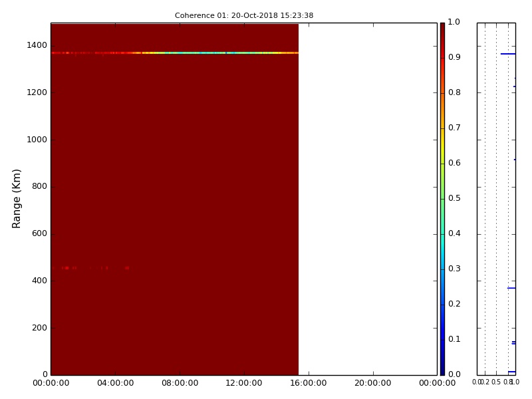Click the 200 range tick label
Image resolution: width=532 pixels, height=399 pixels.
point(39,328)
